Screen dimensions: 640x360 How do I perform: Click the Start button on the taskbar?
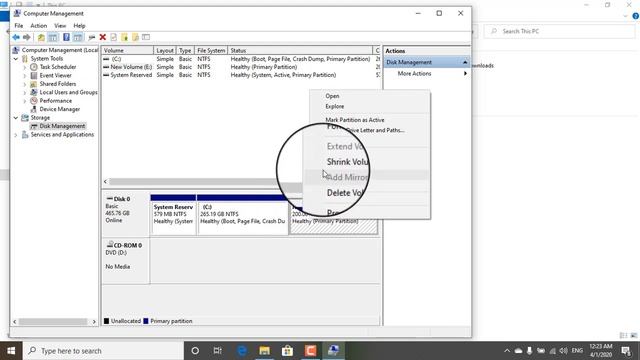11,351
